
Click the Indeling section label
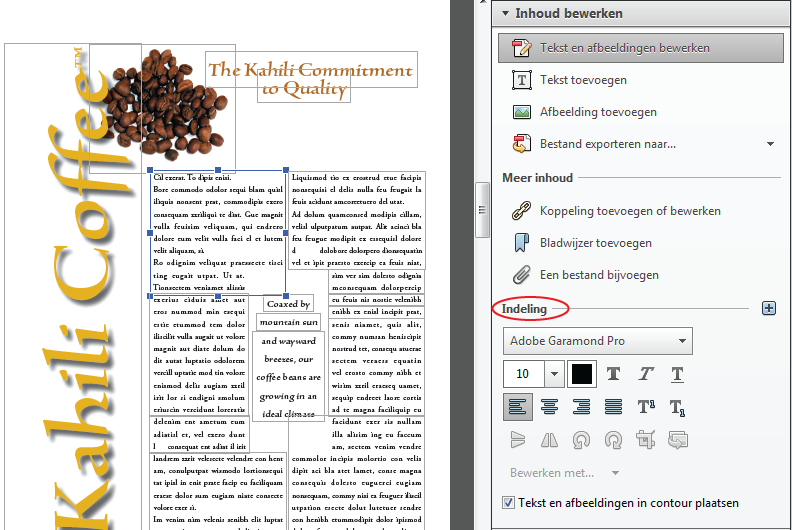524,309
